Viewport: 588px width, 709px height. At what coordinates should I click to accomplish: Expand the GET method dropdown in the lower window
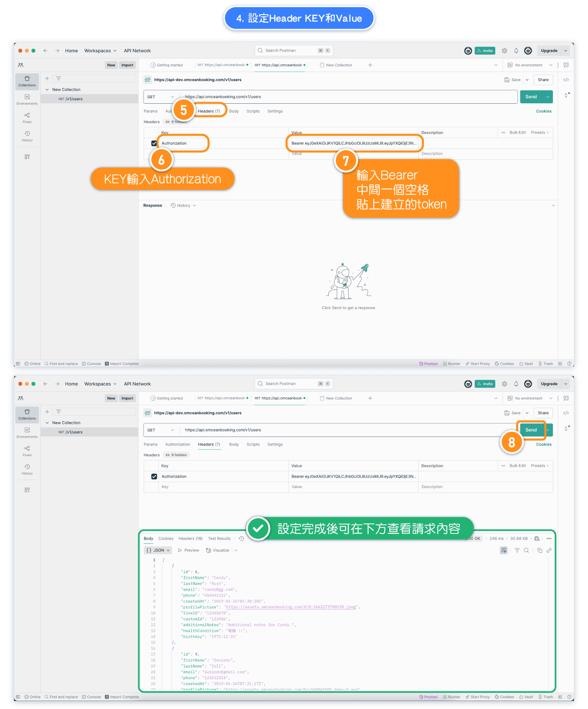(161, 430)
